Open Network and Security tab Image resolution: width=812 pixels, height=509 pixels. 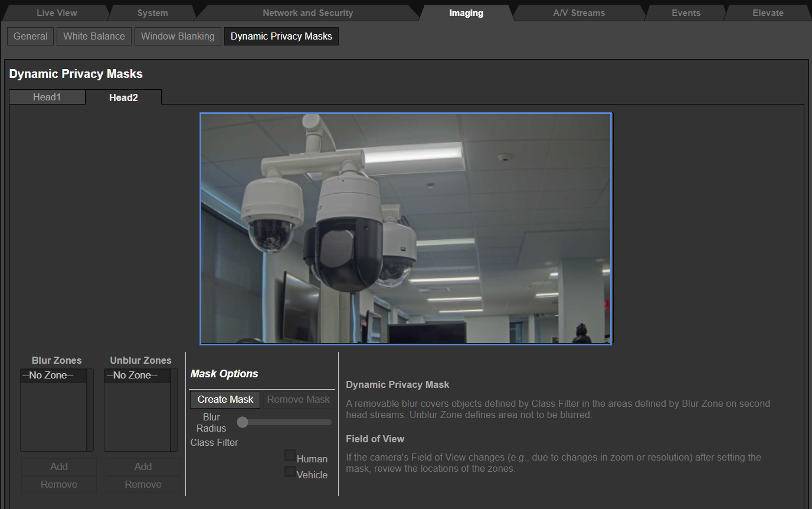point(308,13)
